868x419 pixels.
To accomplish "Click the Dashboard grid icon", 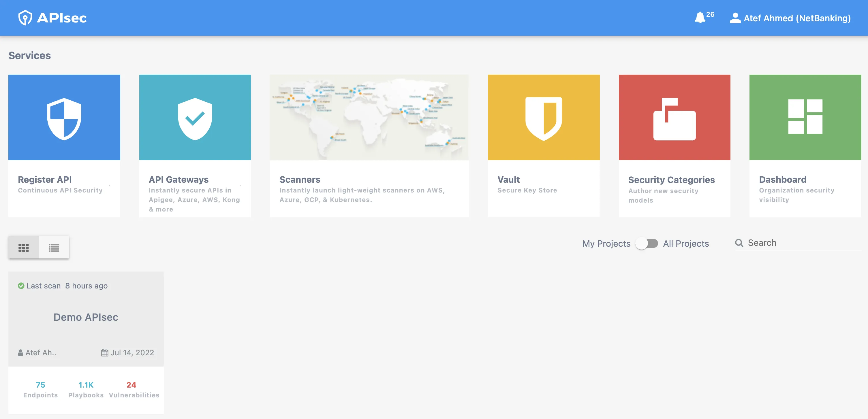I will (805, 117).
